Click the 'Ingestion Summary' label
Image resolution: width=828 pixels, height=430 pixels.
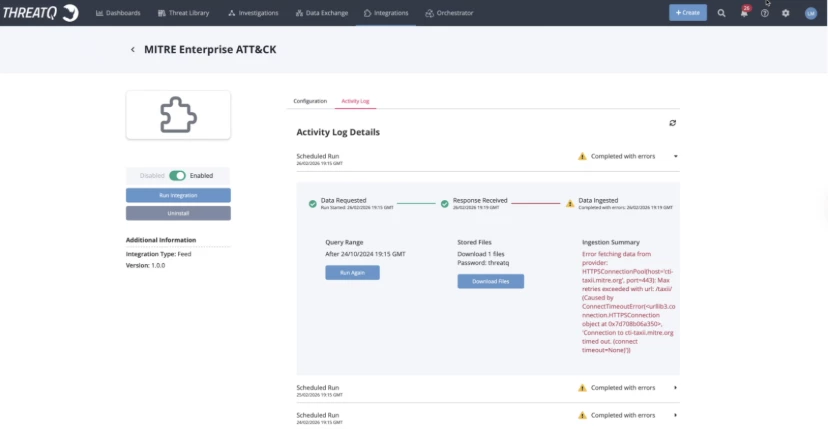point(610,242)
